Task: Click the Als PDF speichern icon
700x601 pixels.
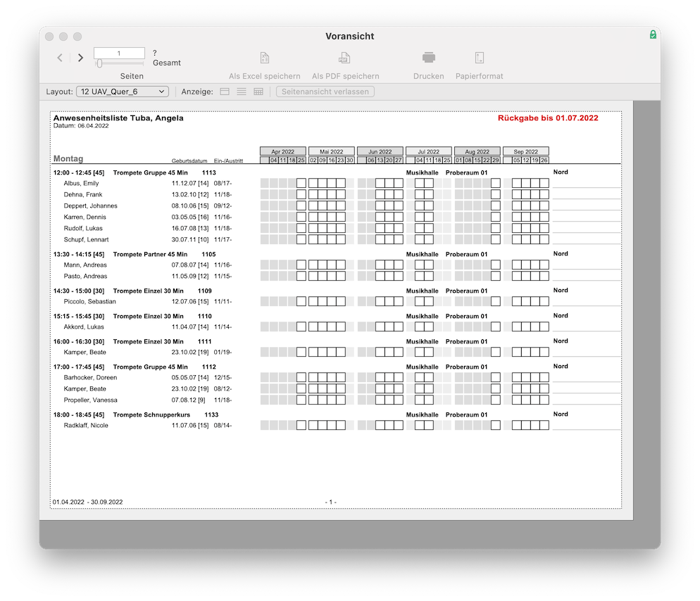Action: [344, 58]
